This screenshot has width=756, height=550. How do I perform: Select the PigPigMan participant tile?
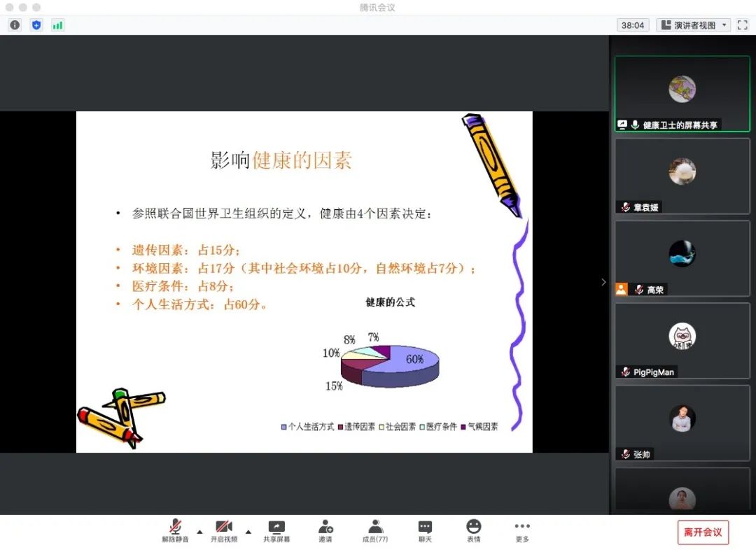(682, 341)
